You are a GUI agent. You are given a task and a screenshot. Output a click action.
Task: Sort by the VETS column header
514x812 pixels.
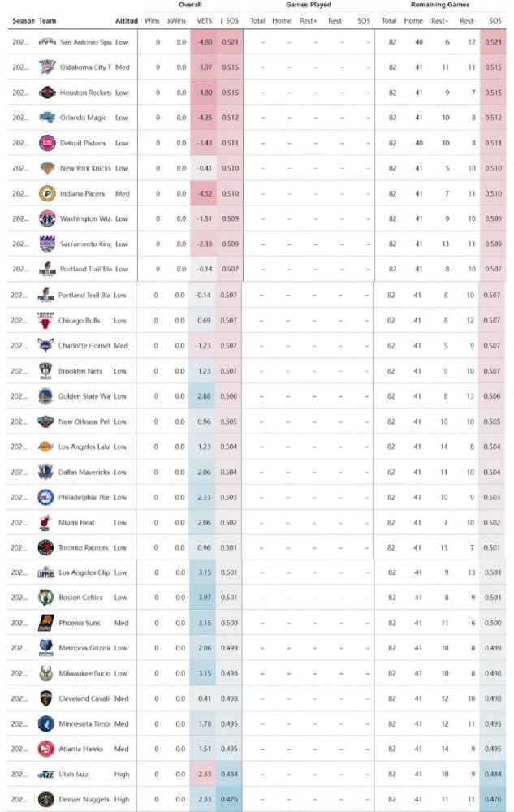205,21
